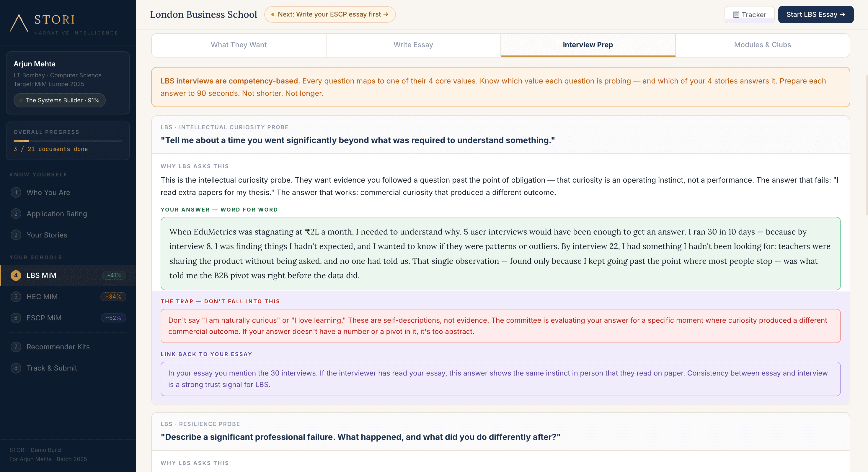Click step number 8 circle icon

(16, 368)
